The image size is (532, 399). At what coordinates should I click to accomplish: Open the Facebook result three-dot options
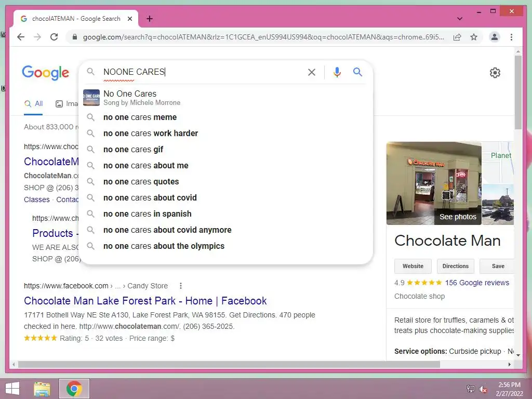pos(180,286)
